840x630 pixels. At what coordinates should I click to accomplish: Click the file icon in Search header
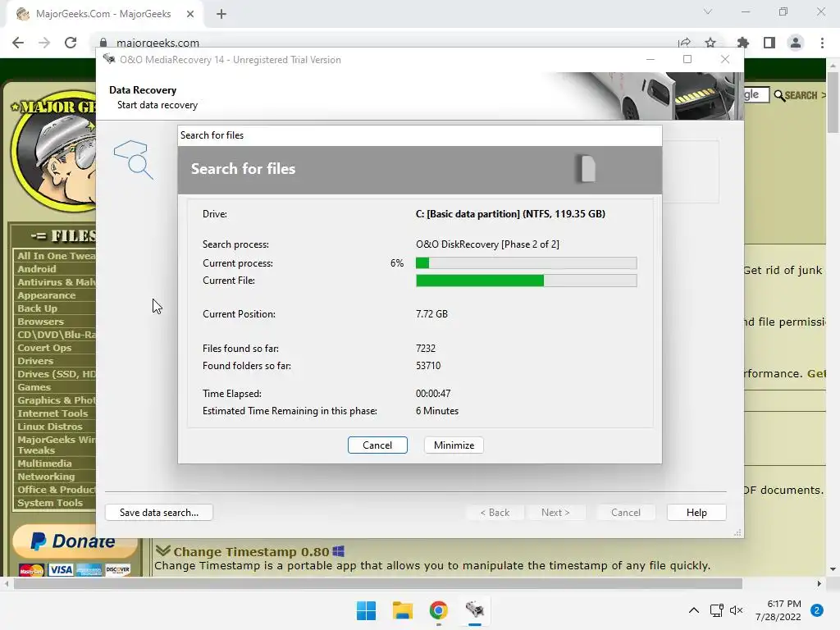point(587,169)
